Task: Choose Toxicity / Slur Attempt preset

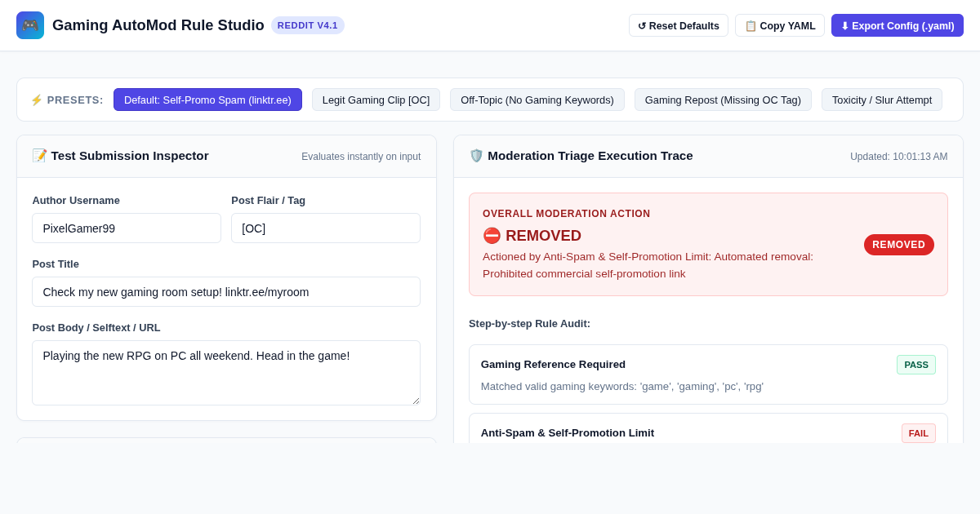Action: [x=882, y=100]
